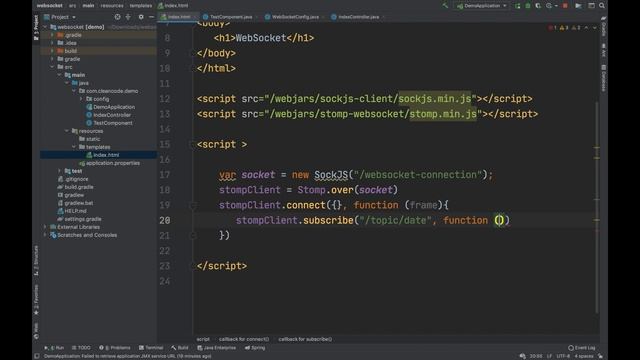Screen dimensions: 640x360
Task: Collapse the main folder in tree
Action: 60,75
